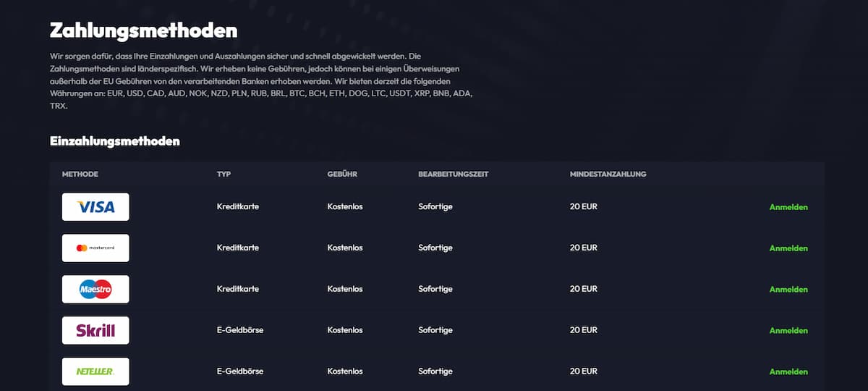Screen dimensions: 868x391
Task: Pick the Skrill wallet logo
Action: 95,331
